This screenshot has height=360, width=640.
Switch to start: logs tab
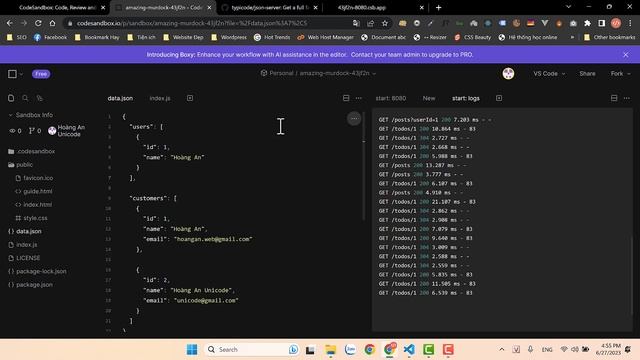(x=466, y=98)
